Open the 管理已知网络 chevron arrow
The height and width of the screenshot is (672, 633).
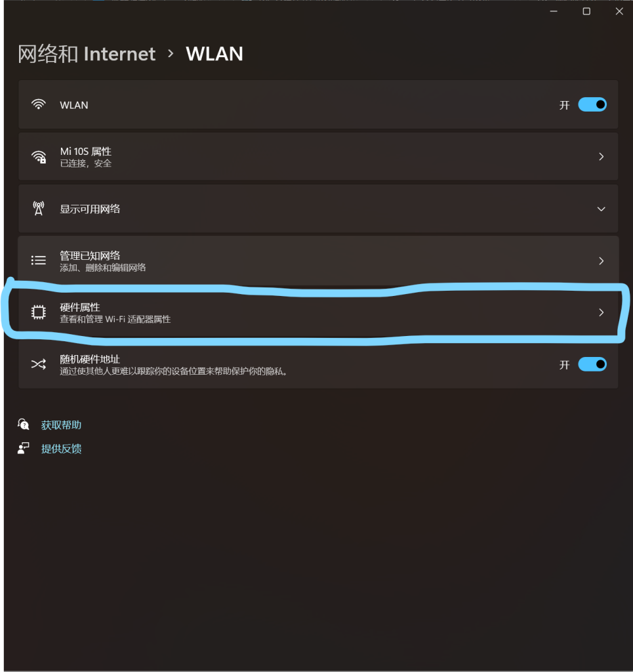click(602, 261)
